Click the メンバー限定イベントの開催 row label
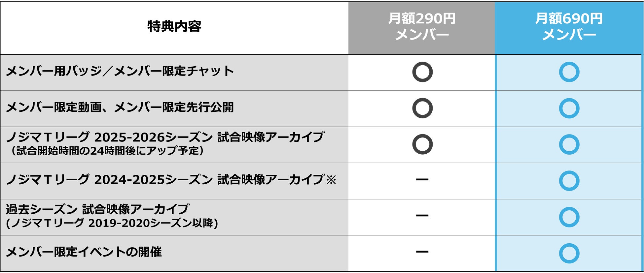This screenshot has width=644, height=273. (x=84, y=252)
